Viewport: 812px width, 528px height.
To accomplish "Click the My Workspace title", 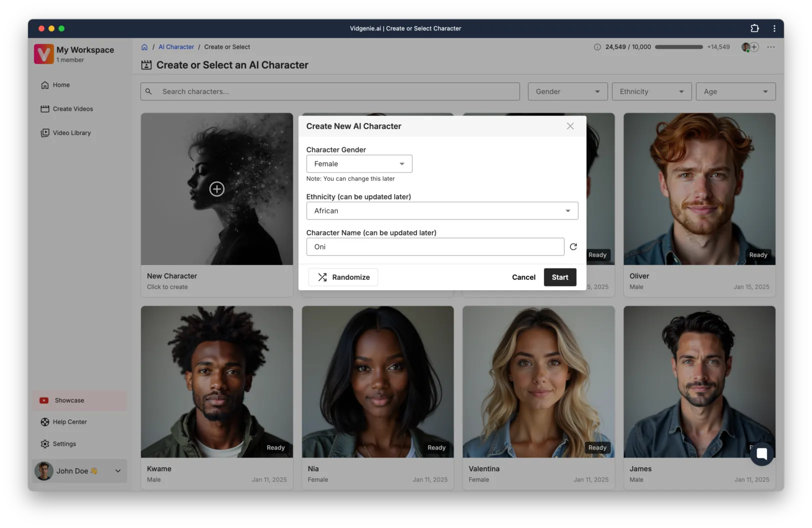I will 85,50.
